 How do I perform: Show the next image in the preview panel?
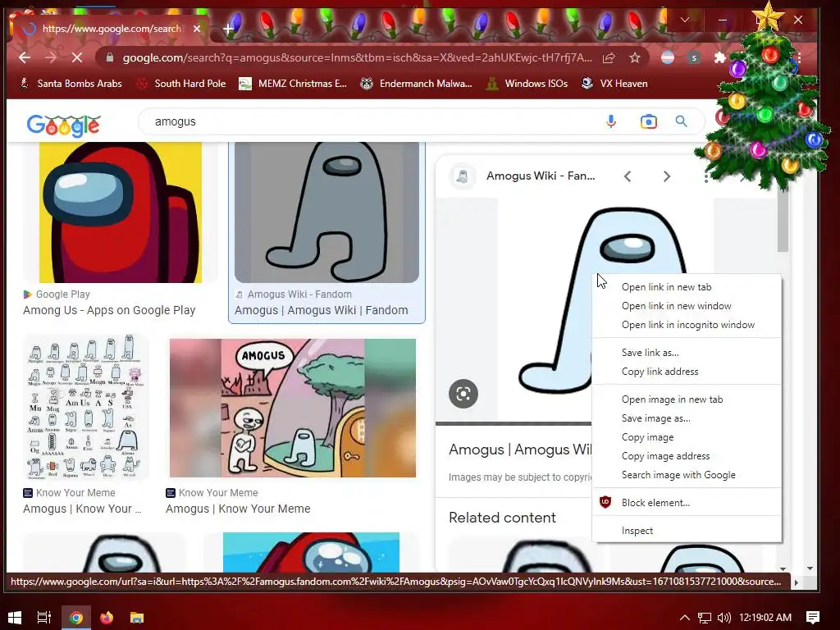click(x=667, y=176)
